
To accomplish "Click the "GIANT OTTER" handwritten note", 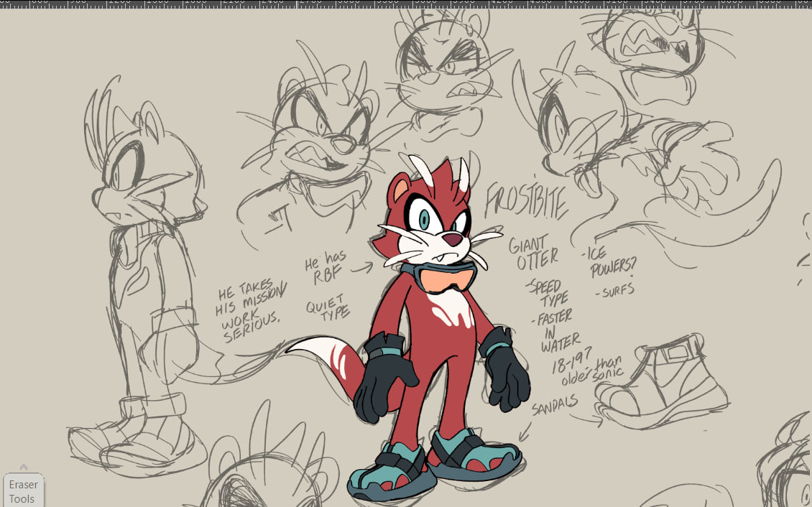I will click(532, 253).
